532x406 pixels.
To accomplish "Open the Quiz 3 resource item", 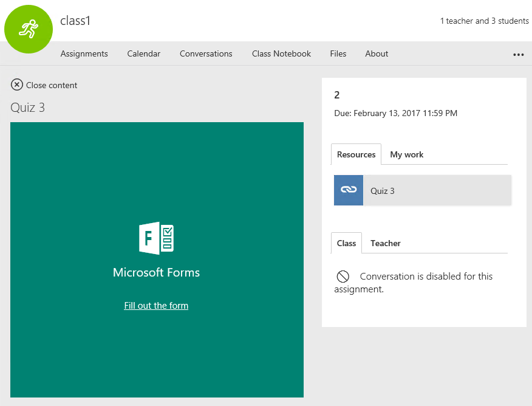I will (x=423, y=190).
